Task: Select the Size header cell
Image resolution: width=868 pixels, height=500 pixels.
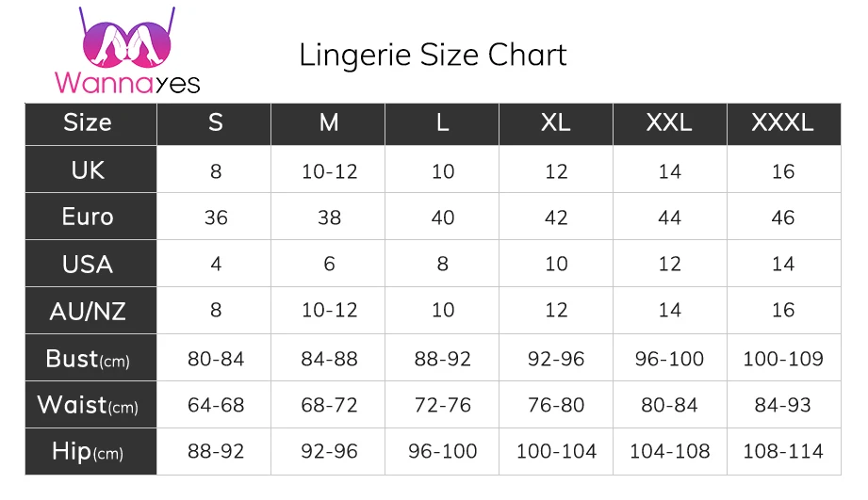Action: click(88, 123)
